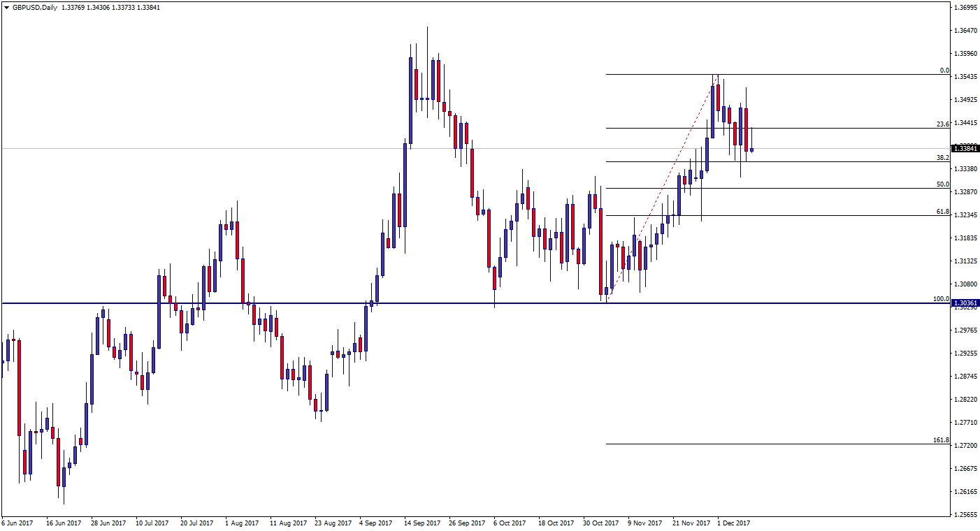Click the 1 Dec 2017 date label
The image size is (980, 531).
tap(733, 523)
